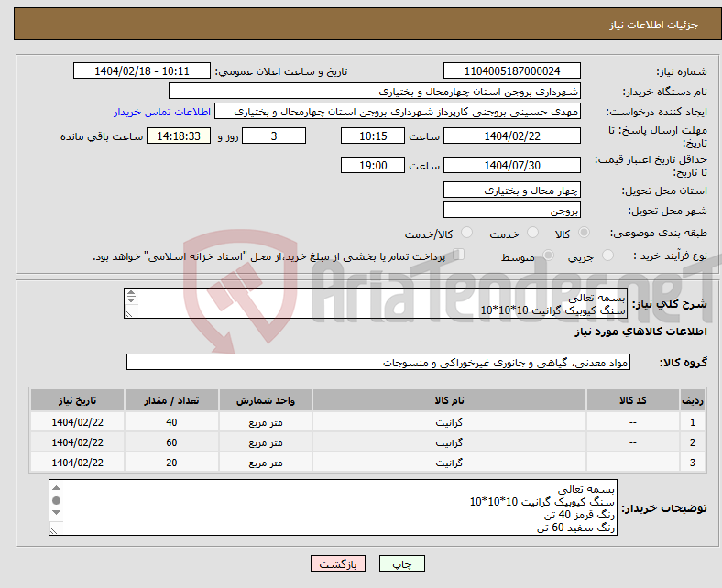722x588 pixels.
Task: Select the متوسط purchase type radio
Action: (x=549, y=256)
